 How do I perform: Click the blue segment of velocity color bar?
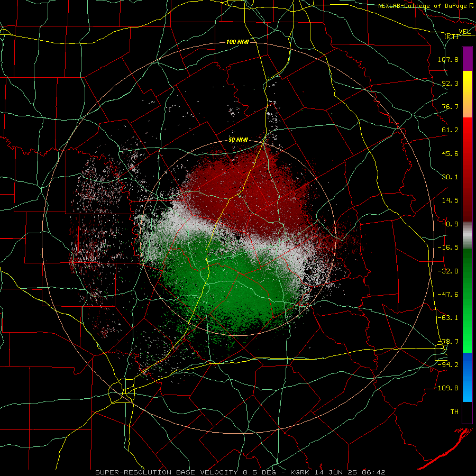(467, 377)
